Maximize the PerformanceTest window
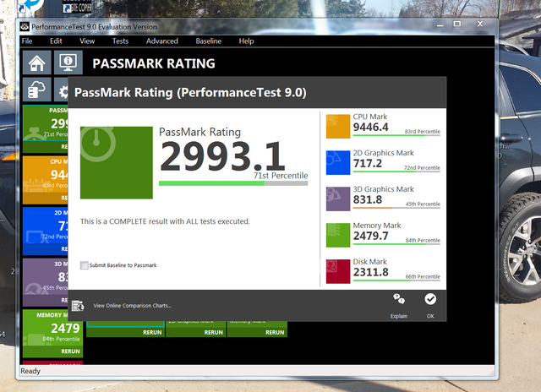This screenshot has width=541, height=392. click(457, 24)
